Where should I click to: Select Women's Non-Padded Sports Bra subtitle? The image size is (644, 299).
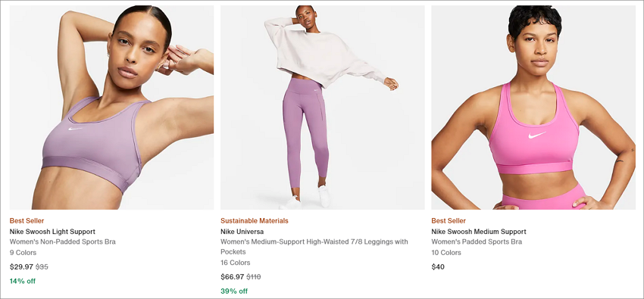point(62,242)
